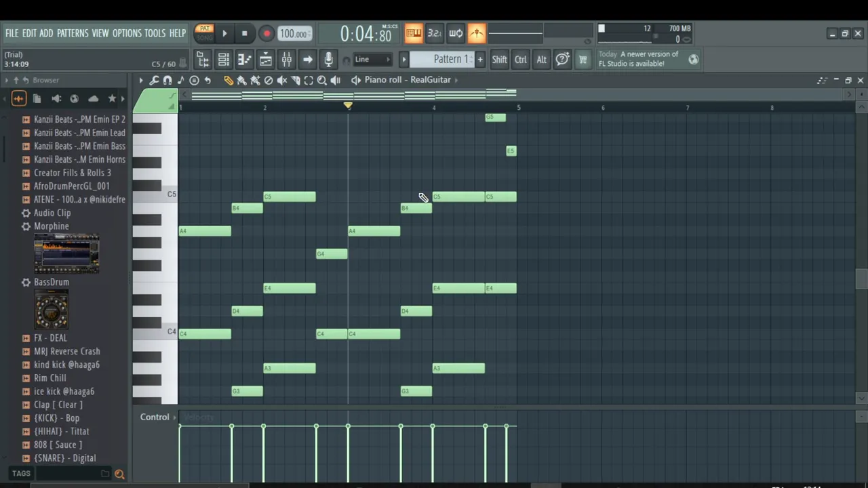Image resolution: width=868 pixels, height=488 pixels.
Task: Select the Paint brush tool
Action: pos(241,80)
